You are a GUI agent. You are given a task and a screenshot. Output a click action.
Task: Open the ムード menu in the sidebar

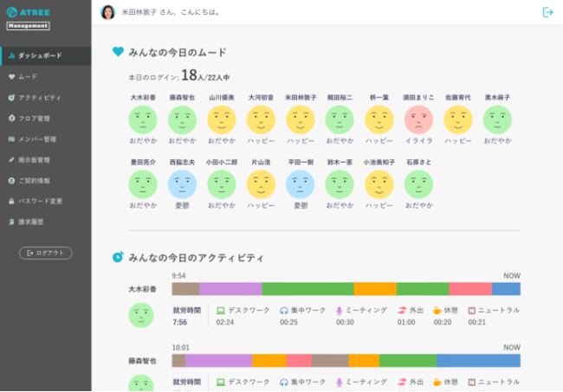pyautogui.click(x=28, y=76)
